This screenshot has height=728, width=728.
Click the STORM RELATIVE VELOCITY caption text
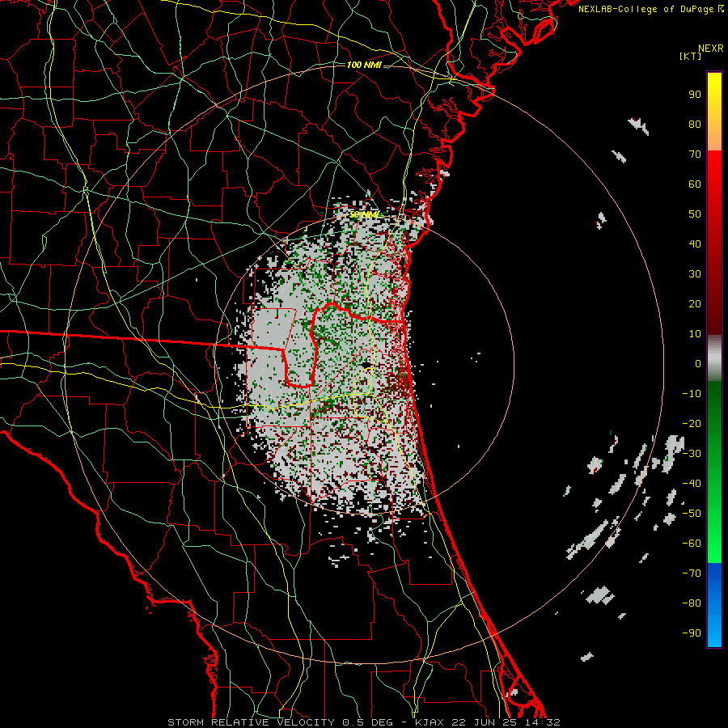click(x=251, y=722)
